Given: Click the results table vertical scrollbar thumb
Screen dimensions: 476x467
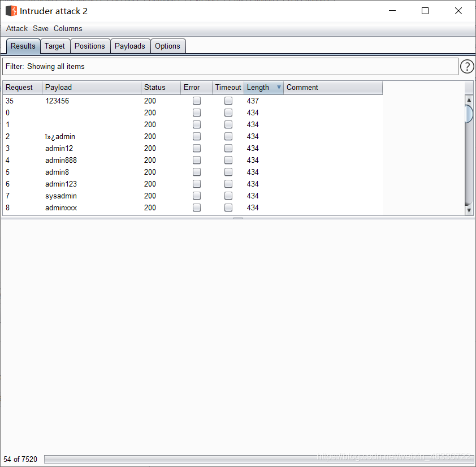Looking at the screenshot, I should 469,114.
